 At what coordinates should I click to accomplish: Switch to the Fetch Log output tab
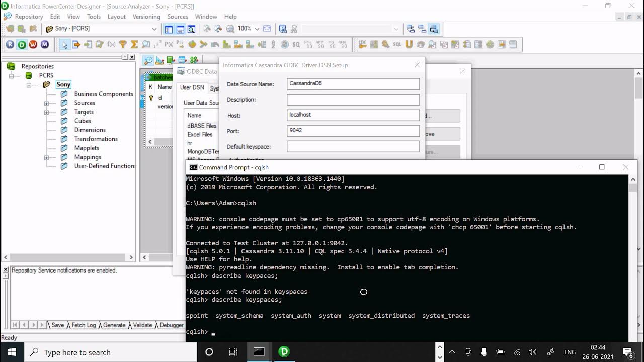pos(84,325)
